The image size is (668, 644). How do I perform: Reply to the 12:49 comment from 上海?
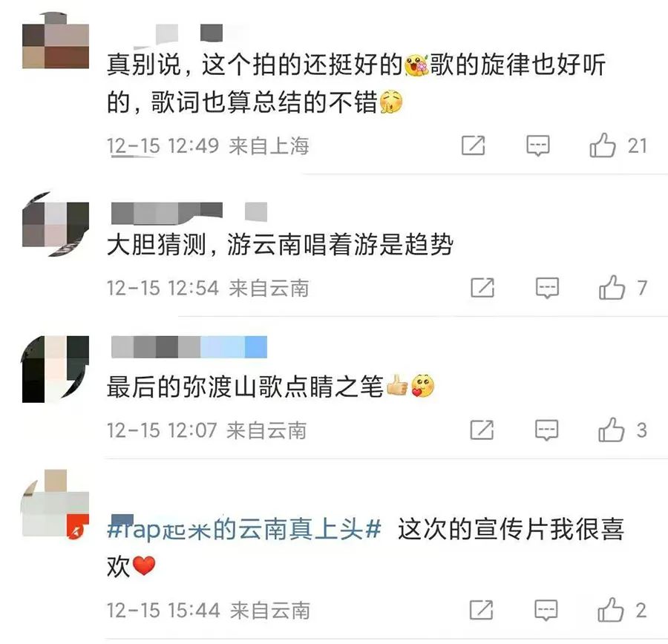[538, 145]
